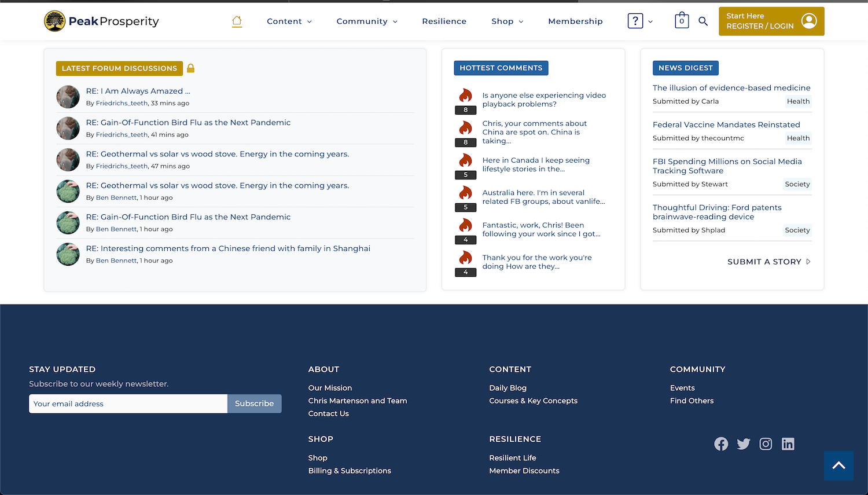This screenshot has width=868, height=495.
Task: Open RE: I Am Always Amazed discussion
Action: [138, 91]
